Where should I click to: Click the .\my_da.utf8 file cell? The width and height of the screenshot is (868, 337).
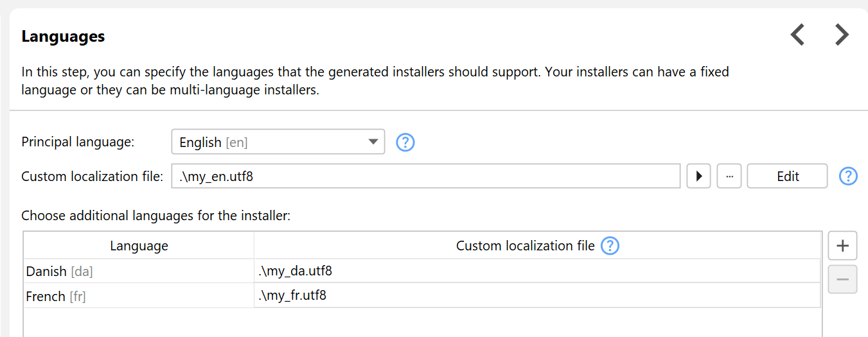[x=537, y=272]
